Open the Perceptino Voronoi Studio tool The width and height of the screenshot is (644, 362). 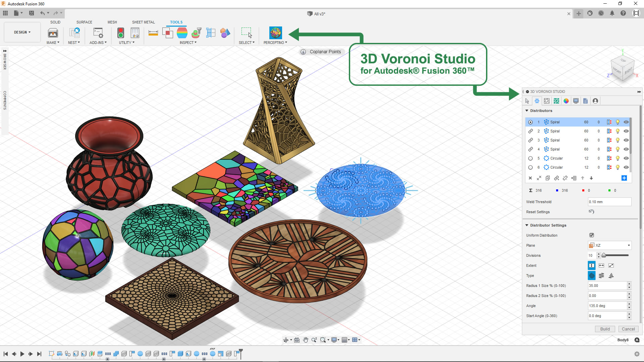point(275,33)
